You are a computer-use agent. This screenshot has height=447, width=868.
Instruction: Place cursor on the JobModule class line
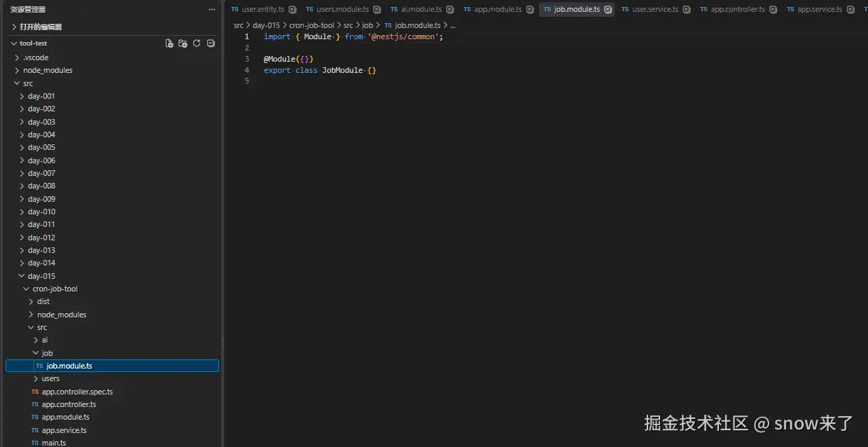click(320, 70)
